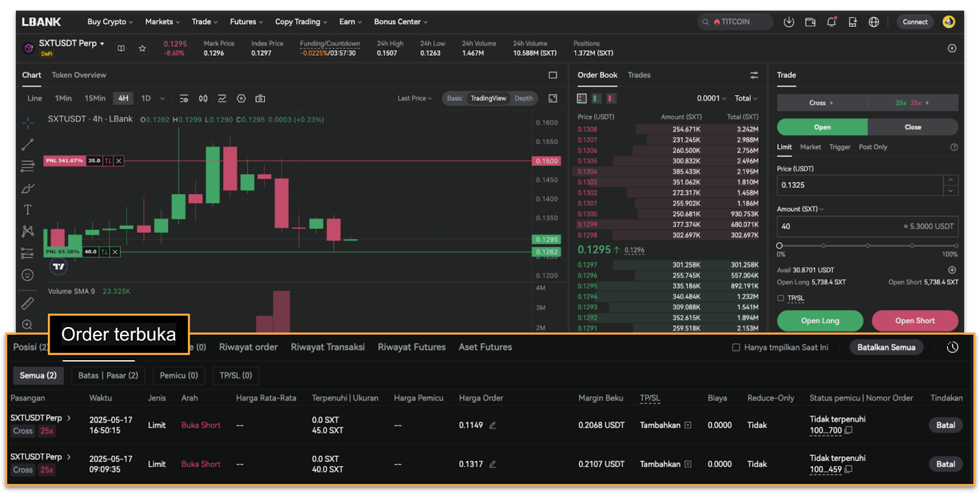Expand chart to fullscreen

[553, 99]
